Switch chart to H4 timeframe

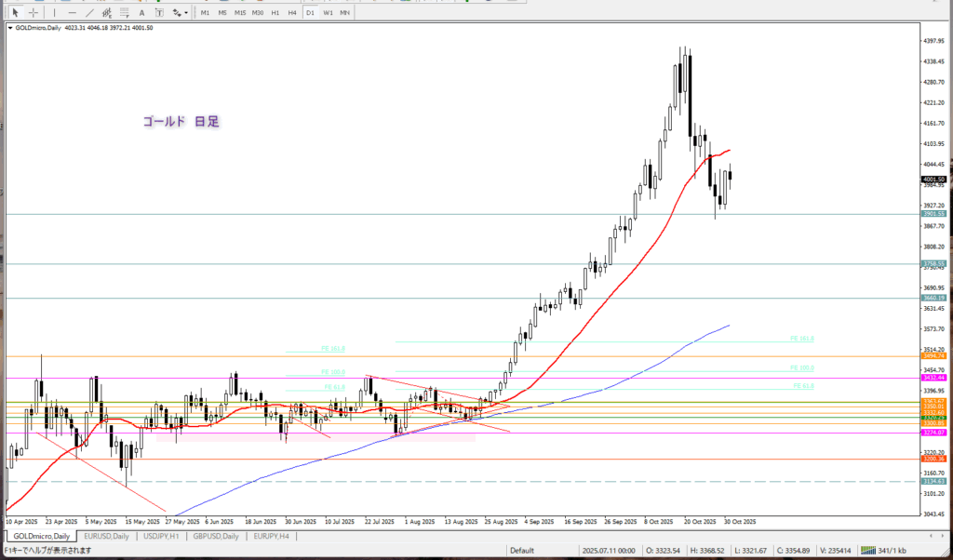292,12
